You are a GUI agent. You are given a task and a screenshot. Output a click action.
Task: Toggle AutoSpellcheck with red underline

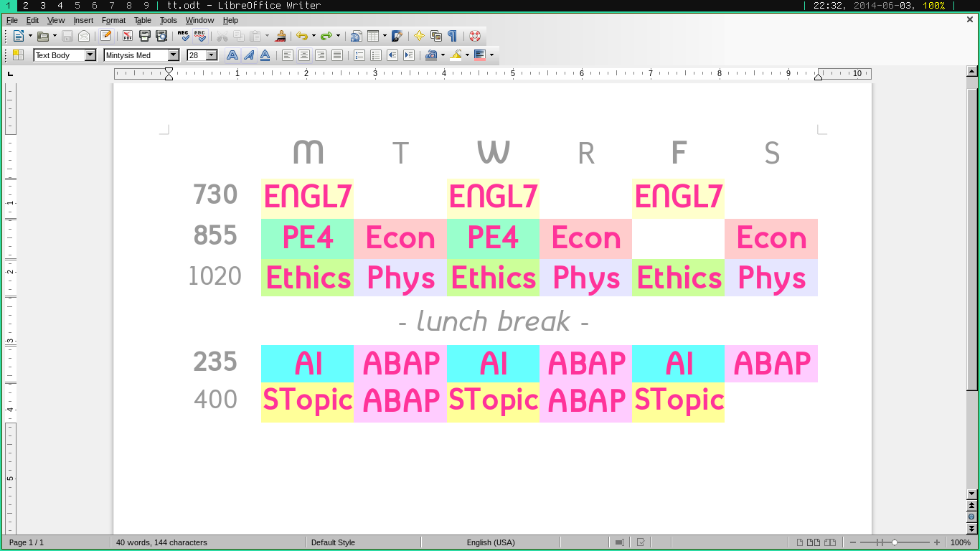point(200,36)
